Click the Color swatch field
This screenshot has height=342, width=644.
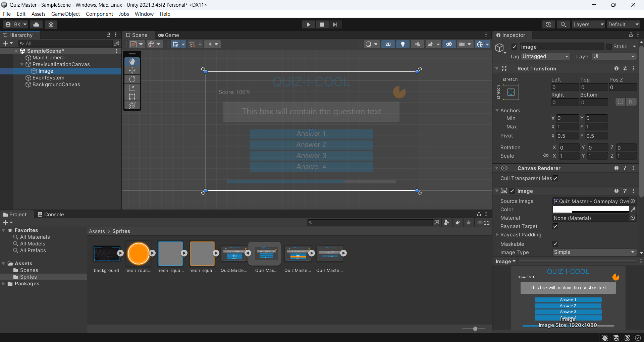tap(591, 209)
